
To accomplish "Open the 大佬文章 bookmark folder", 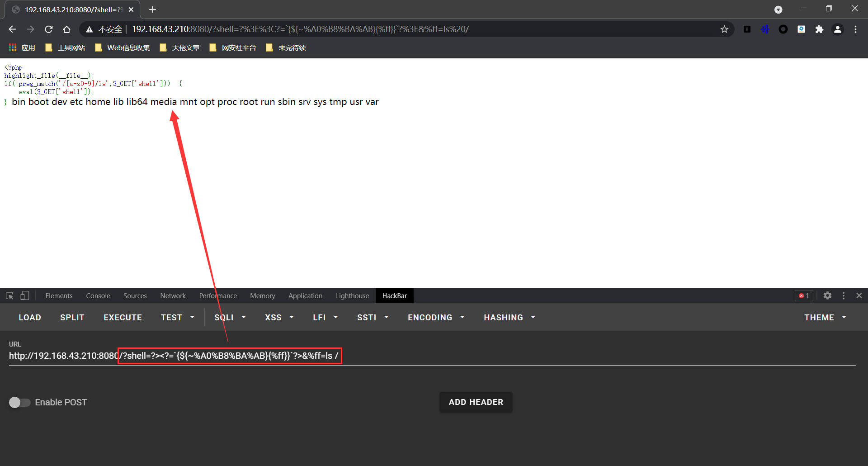I will (x=179, y=48).
